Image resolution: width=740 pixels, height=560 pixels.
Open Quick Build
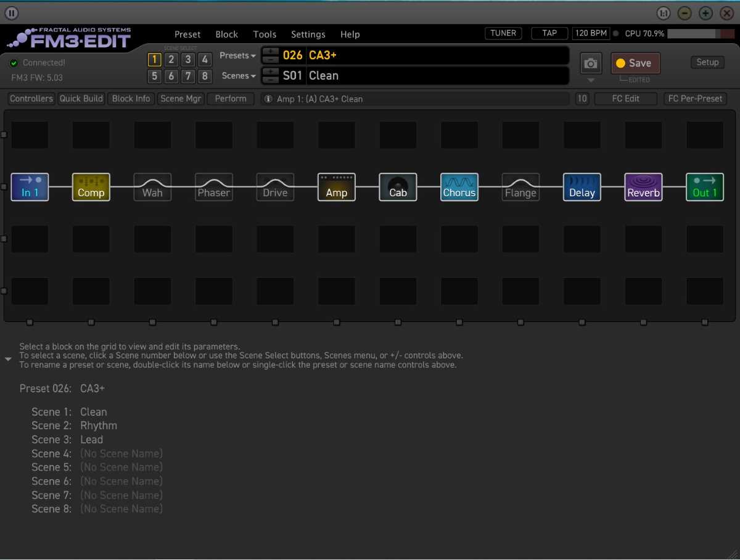click(x=81, y=99)
